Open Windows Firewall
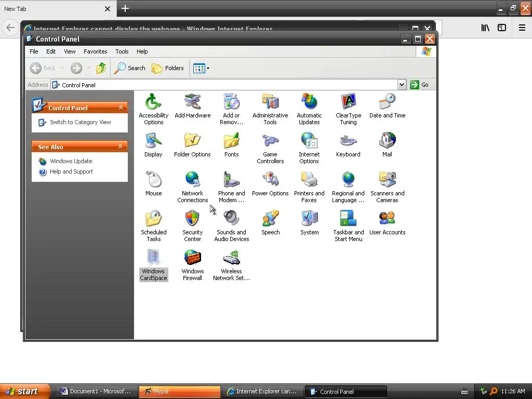The width and height of the screenshot is (532, 399). pyautogui.click(x=192, y=265)
